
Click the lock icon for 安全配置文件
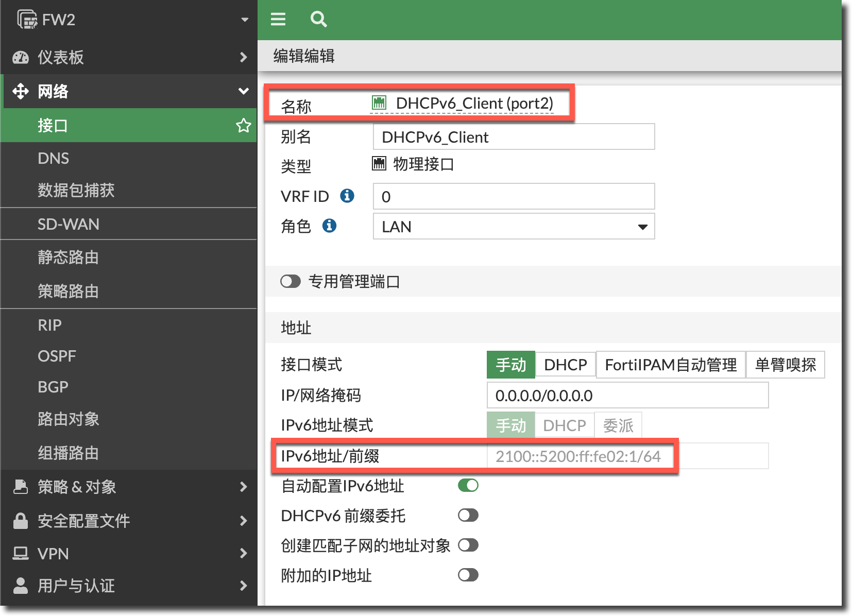(21, 521)
